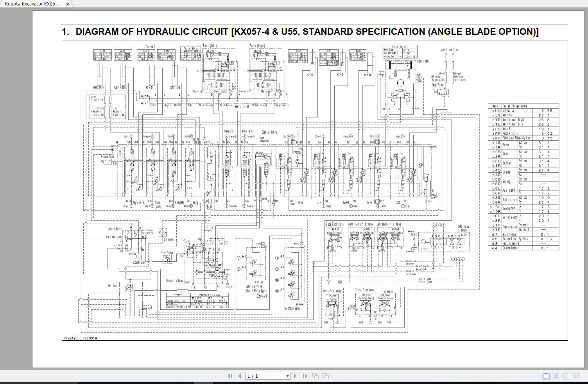The height and width of the screenshot is (384, 588).
Task: Jump to the last page
Action: [x=305, y=376]
